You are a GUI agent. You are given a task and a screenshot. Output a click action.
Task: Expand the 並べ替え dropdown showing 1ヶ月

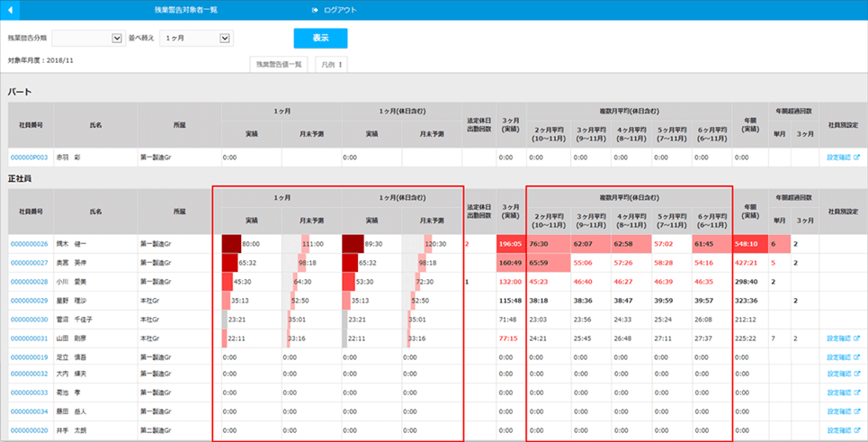point(225,38)
